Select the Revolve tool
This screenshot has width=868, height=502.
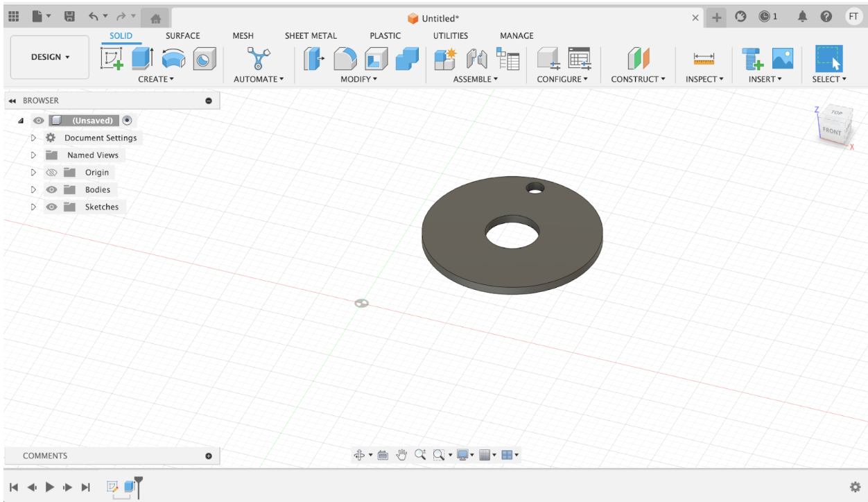(x=174, y=59)
